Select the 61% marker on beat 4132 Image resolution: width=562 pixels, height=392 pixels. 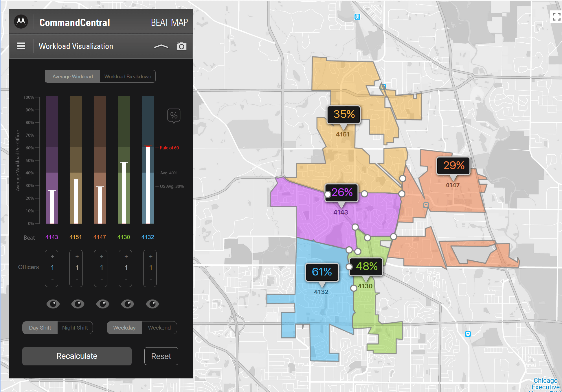click(322, 272)
